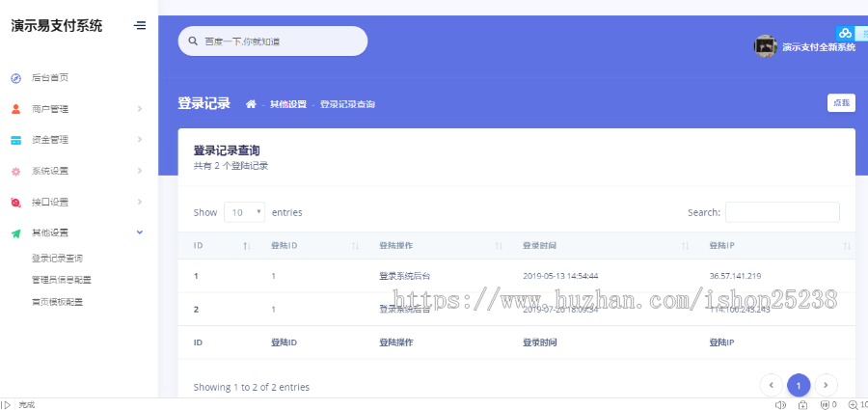Viewport: 868px width, 410px height.
Task: Go to next page of results
Action: coord(826,385)
